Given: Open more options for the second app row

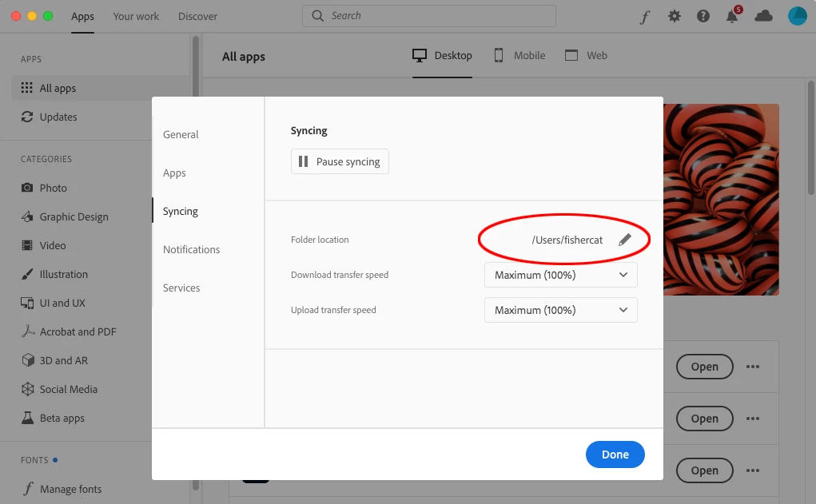Looking at the screenshot, I should [x=753, y=419].
